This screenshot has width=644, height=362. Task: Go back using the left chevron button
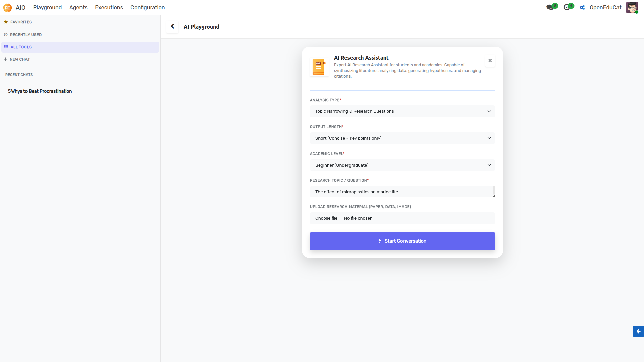172,26
